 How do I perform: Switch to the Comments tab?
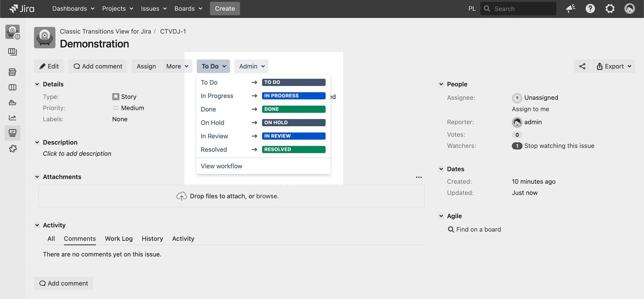(x=80, y=239)
